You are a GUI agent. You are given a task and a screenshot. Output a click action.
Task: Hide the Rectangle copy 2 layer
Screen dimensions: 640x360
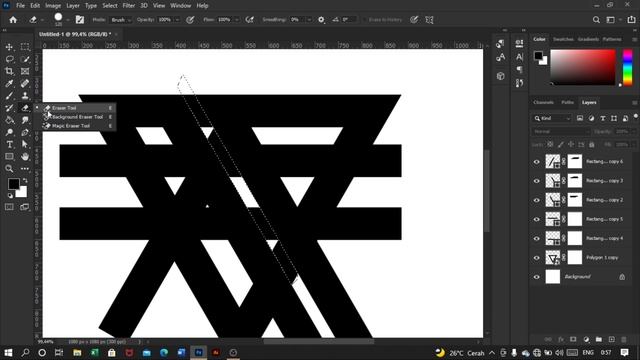click(x=537, y=200)
